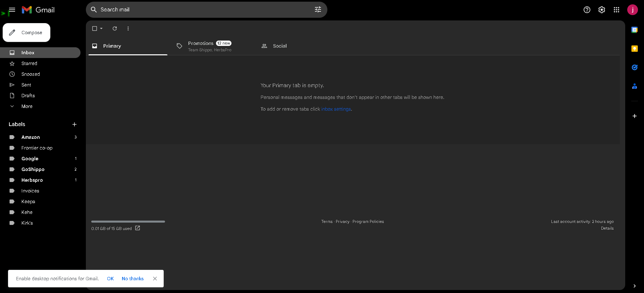644x293 pixels.
Task: Open the Kirk's label
Action: pyautogui.click(x=40, y=223)
